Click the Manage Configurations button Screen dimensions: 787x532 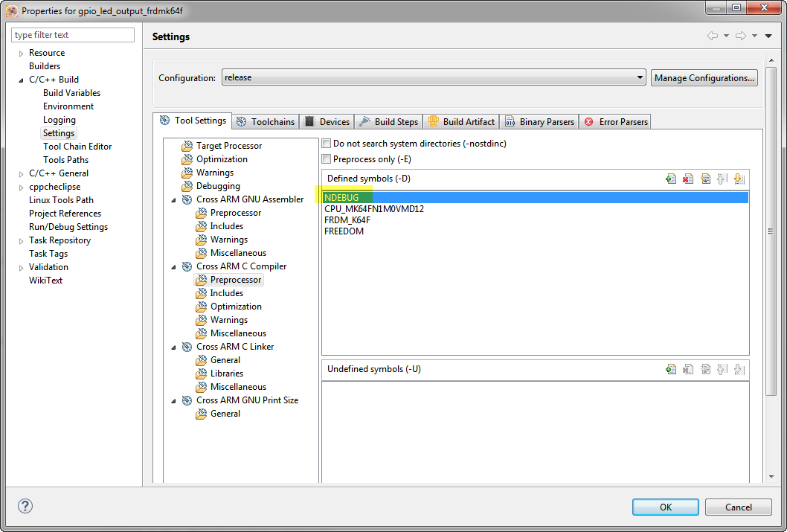pos(704,77)
